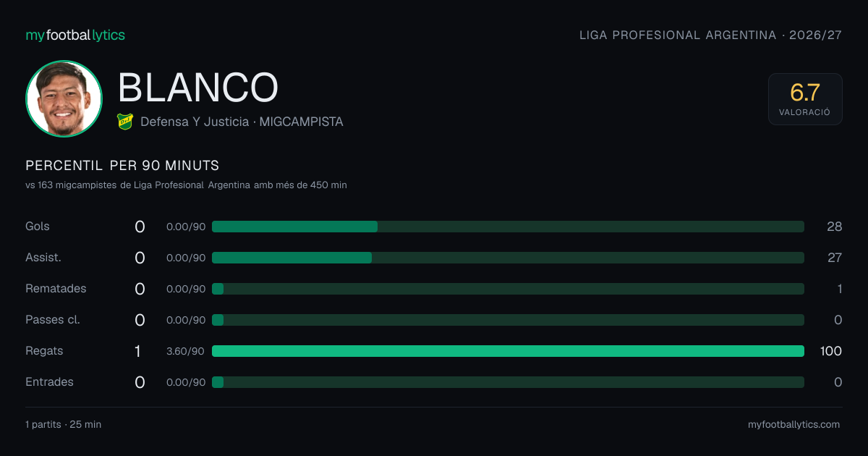Open the myfootballytics.com footer link
This screenshot has height=456, width=868.
tap(793, 425)
